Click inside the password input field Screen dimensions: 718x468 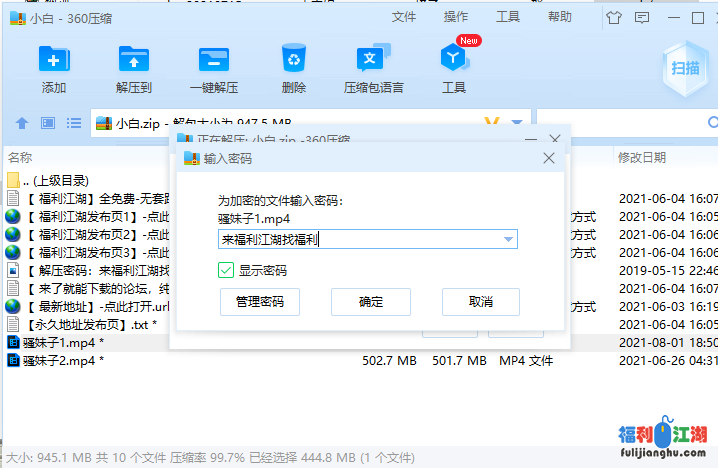[x=360, y=240]
